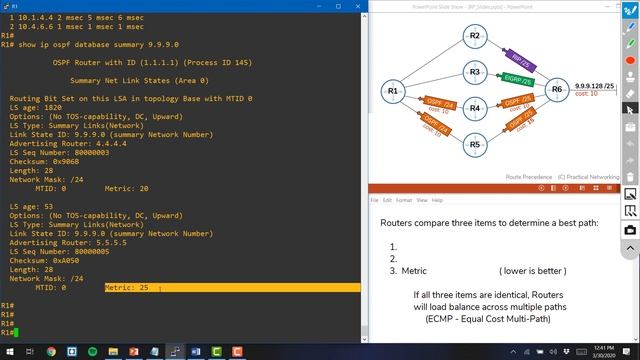Choose the stamp tool in annotation bar
The width and height of the screenshot is (640, 360).
[630, 77]
